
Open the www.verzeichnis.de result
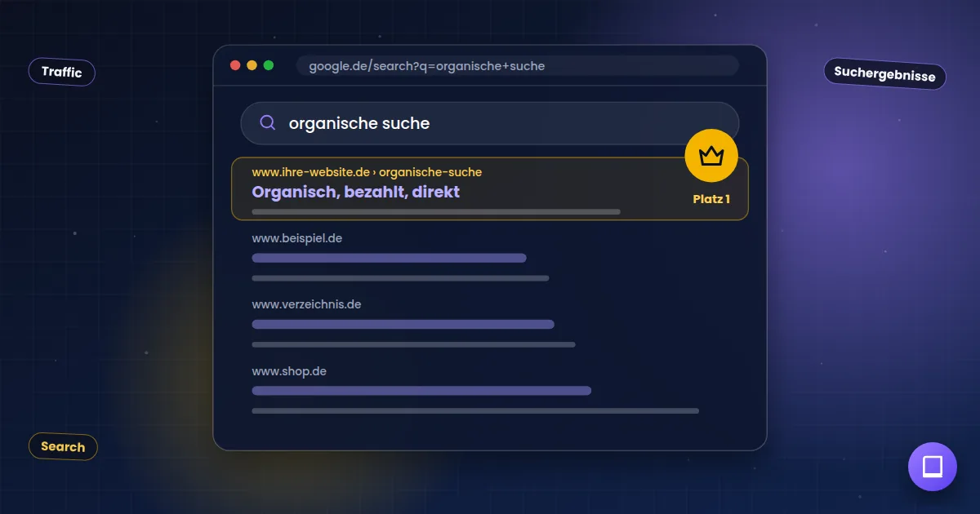click(x=306, y=304)
